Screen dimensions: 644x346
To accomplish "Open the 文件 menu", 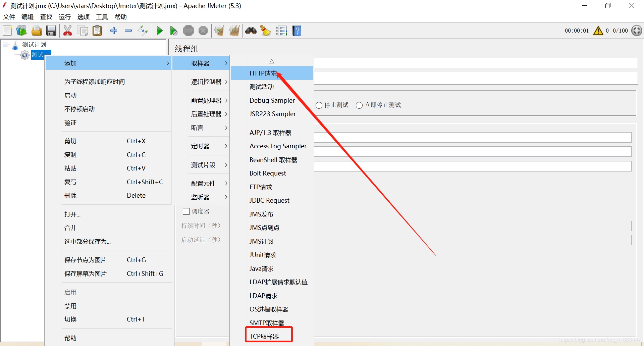I will (x=9, y=17).
